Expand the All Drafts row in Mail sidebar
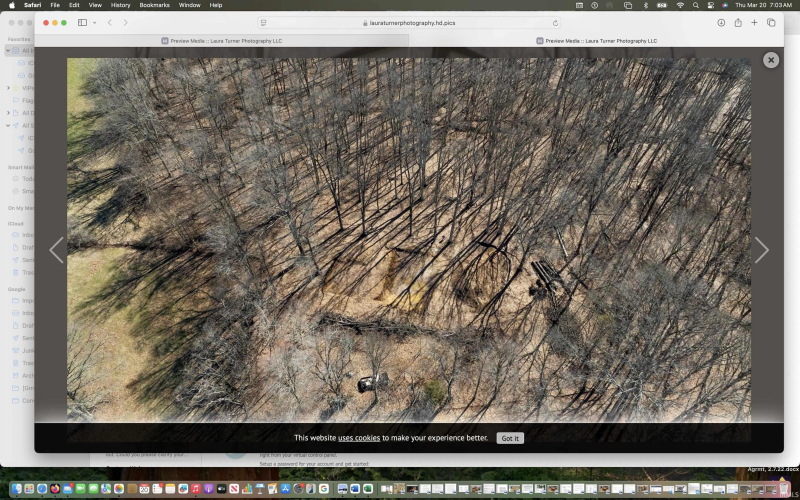 (8, 113)
